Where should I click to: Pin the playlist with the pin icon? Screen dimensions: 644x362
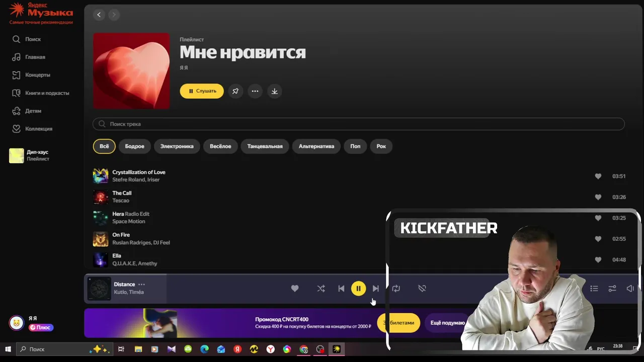235,91
